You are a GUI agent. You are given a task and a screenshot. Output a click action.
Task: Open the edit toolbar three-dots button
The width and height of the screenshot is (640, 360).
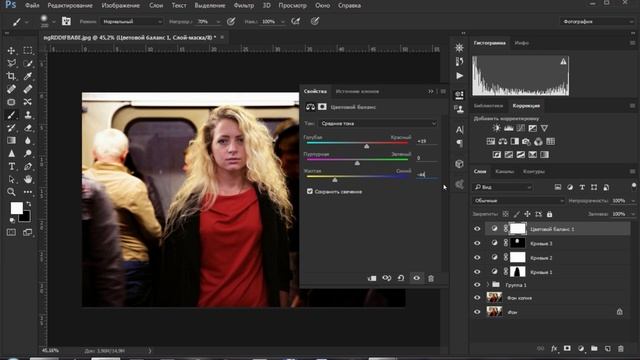click(28, 192)
